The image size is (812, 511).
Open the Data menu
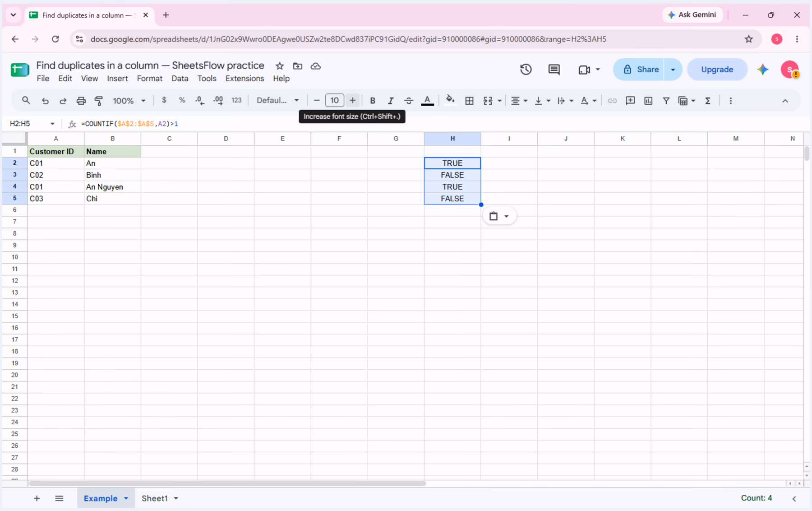point(180,79)
